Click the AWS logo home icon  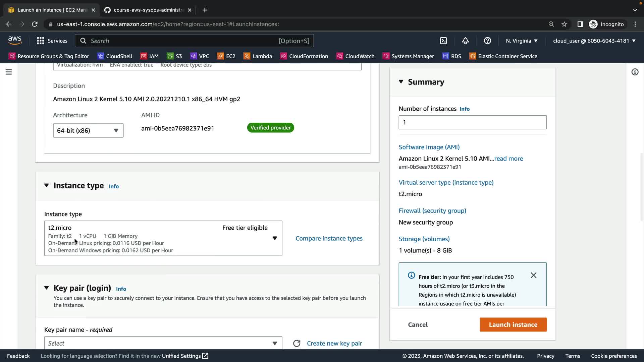pyautogui.click(x=15, y=41)
